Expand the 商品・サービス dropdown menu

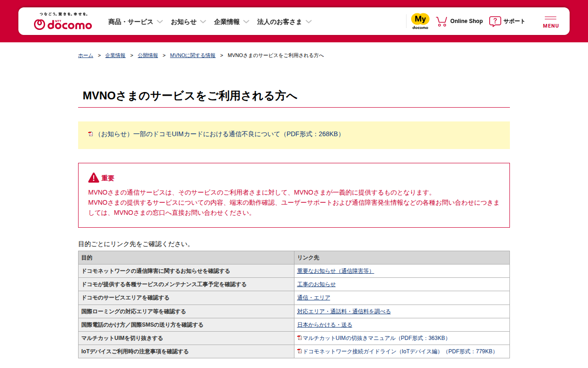(136, 22)
